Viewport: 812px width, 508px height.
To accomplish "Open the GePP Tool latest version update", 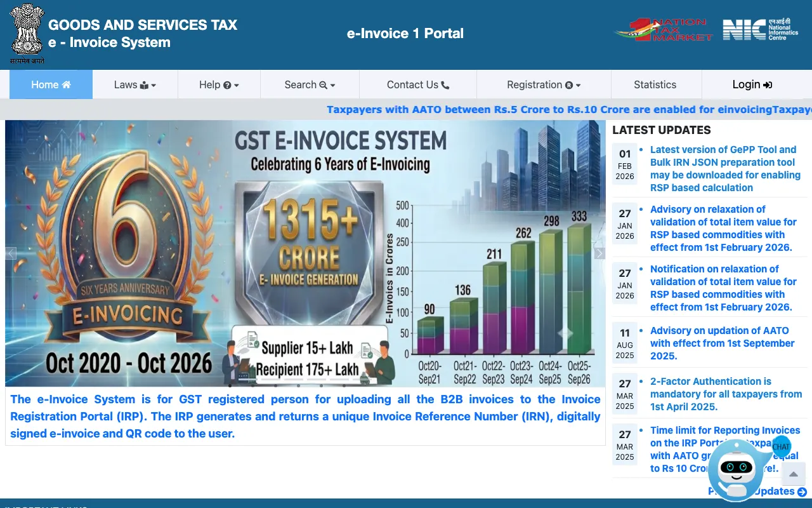I will click(725, 169).
